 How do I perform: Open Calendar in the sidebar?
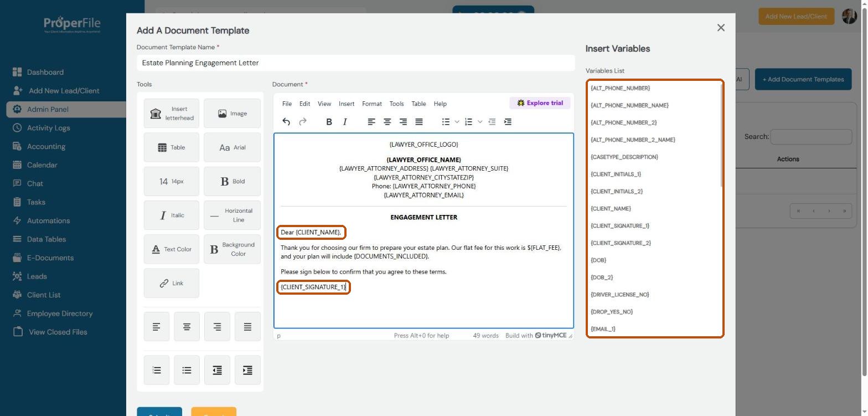[x=42, y=165]
